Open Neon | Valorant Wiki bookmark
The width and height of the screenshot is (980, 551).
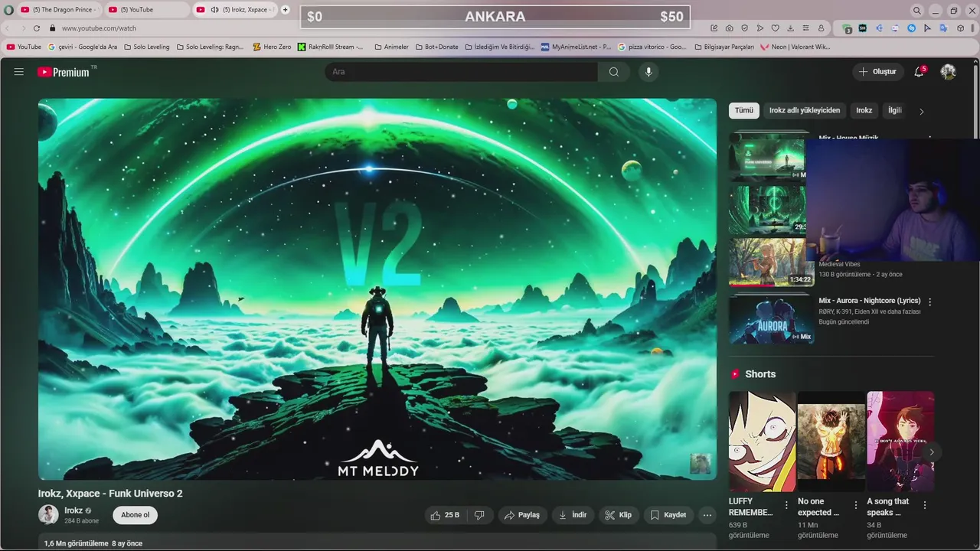795,47
